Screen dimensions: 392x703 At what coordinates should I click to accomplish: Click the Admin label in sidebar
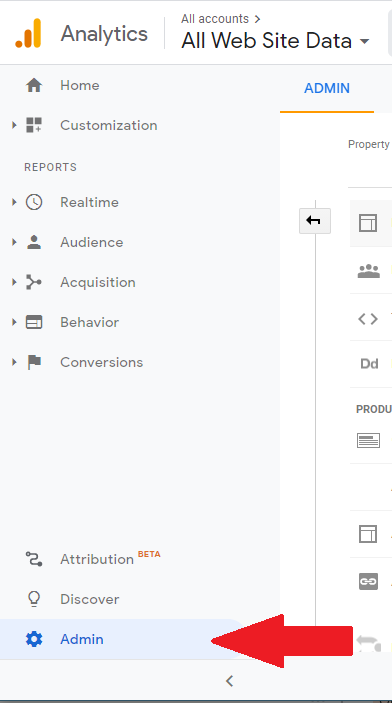82,639
